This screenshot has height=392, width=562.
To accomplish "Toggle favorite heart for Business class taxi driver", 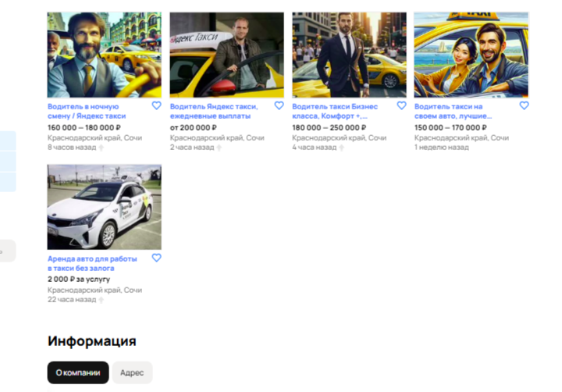I will coord(401,105).
